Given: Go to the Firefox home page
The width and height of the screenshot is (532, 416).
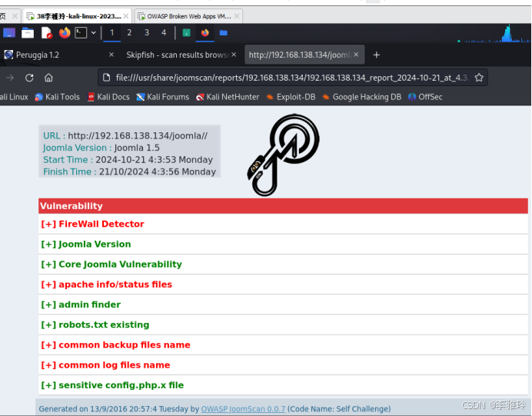Looking at the screenshot, I should click(x=48, y=78).
